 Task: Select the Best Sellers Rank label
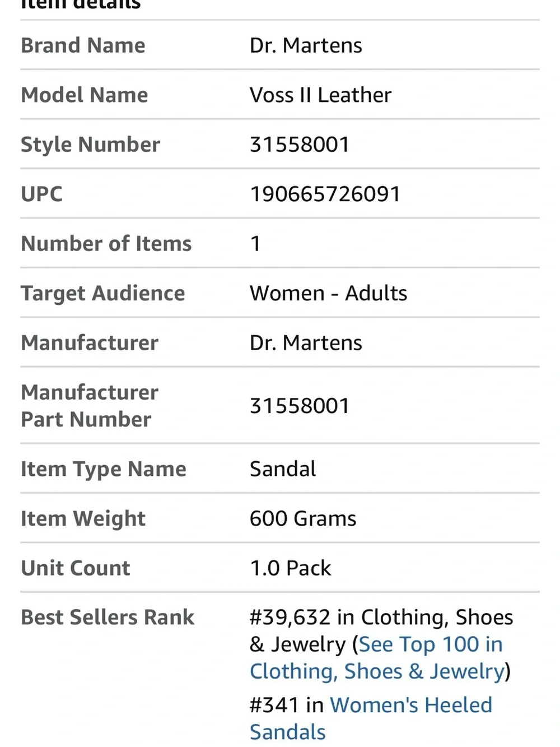[108, 617]
